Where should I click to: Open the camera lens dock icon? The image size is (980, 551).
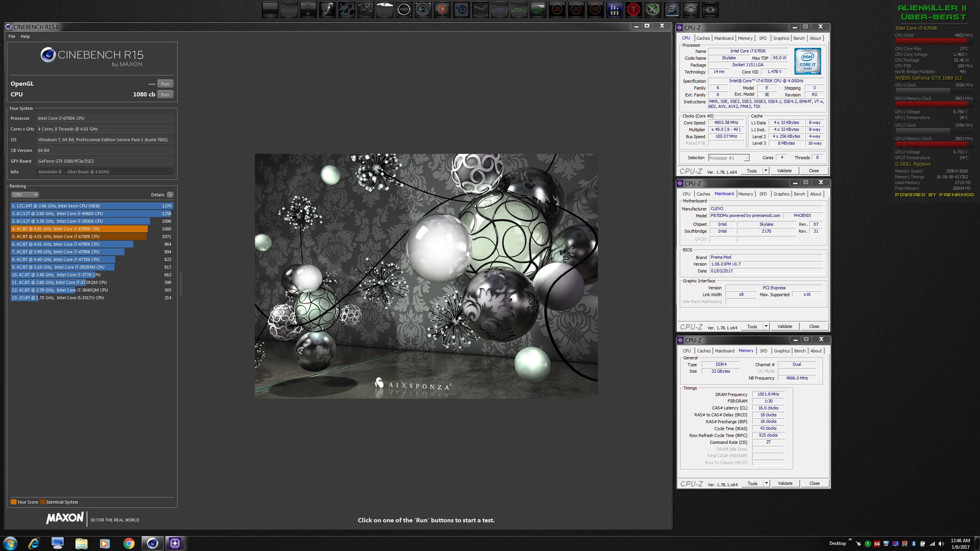click(423, 10)
